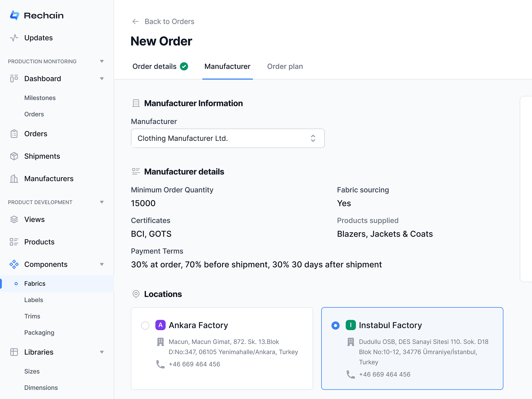The width and height of the screenshot is (532, 399).
Task: Click the green checkmark on Order details
Action: pyautogui.click(x=184, y=66)
